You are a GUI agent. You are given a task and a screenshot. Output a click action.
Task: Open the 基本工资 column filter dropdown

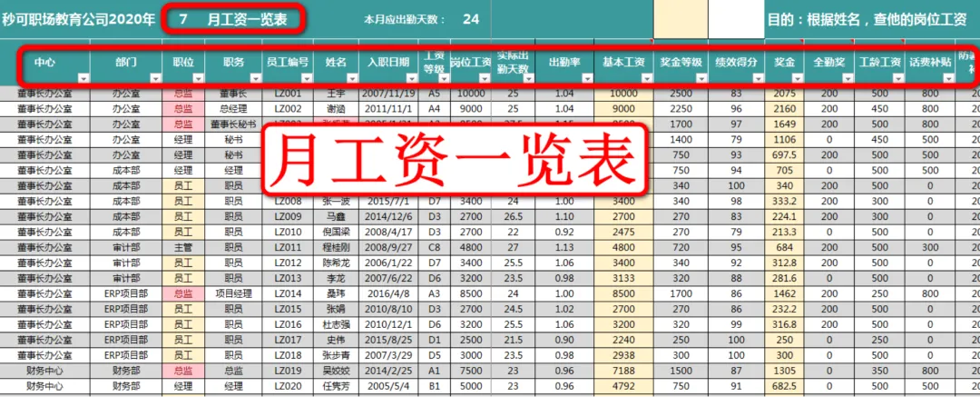646,78
